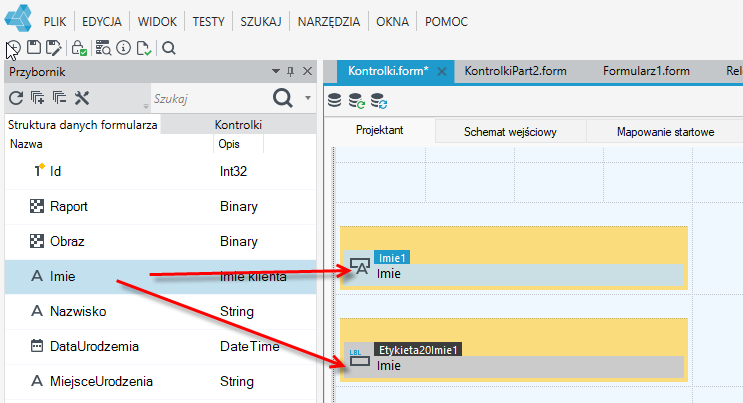Open toolbox settings wrench icon

pos(82,98)
